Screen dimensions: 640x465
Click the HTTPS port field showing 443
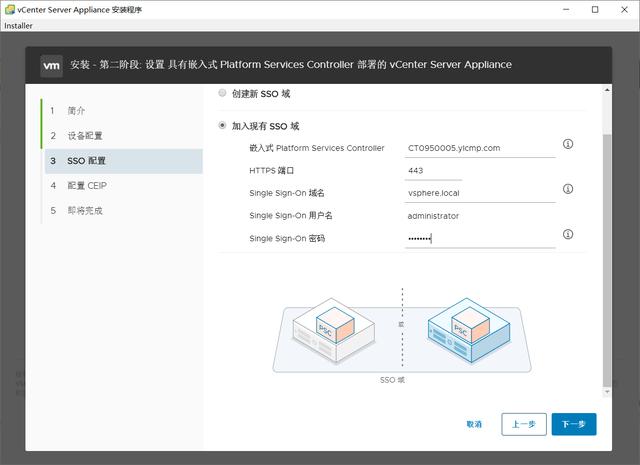tap(433, 171)
